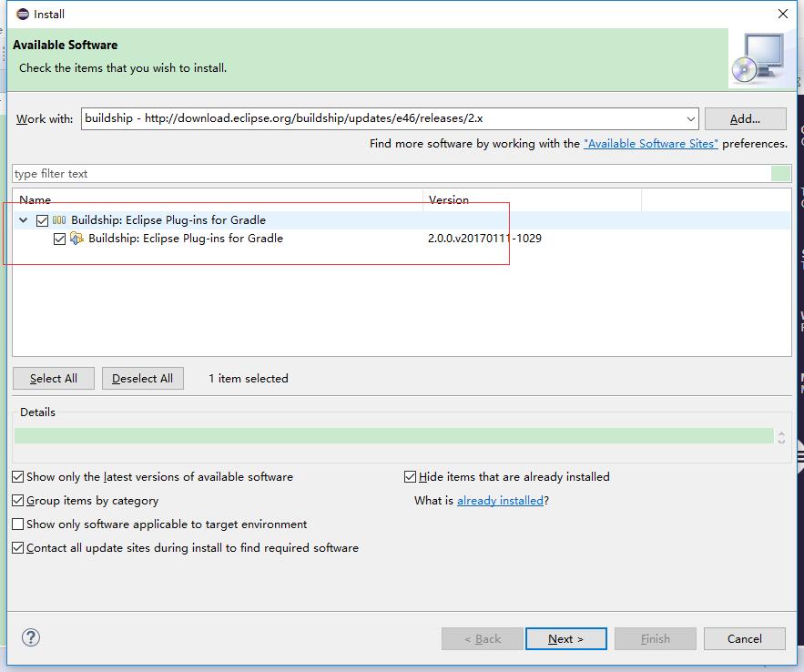Enable show only software applicable to target
This screenshot has height=672, width=804.
point(18,524)
